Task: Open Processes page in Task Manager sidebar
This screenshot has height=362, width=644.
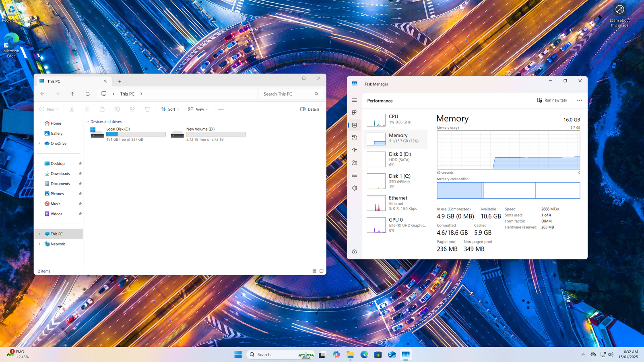Action: click(354, 113)
